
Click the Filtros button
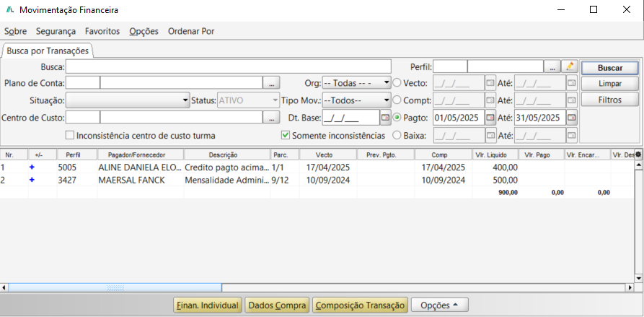click(x=609, y=100)
